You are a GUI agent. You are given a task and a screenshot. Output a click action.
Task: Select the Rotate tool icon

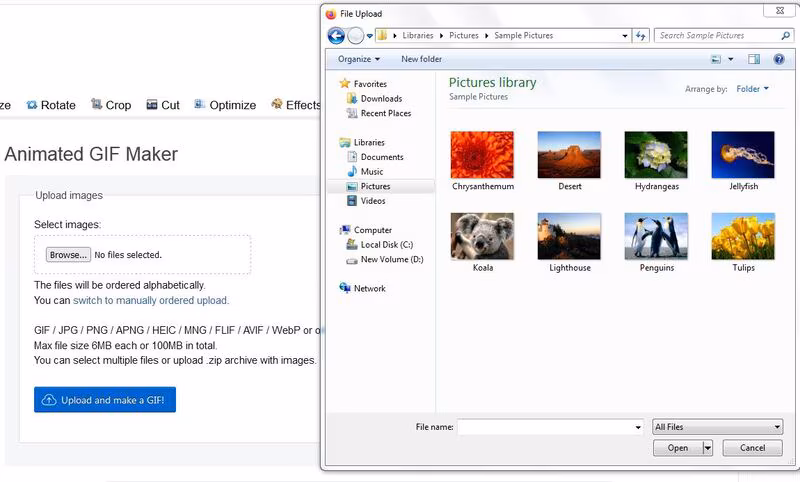pyautogui.click(x=32, y=105)
